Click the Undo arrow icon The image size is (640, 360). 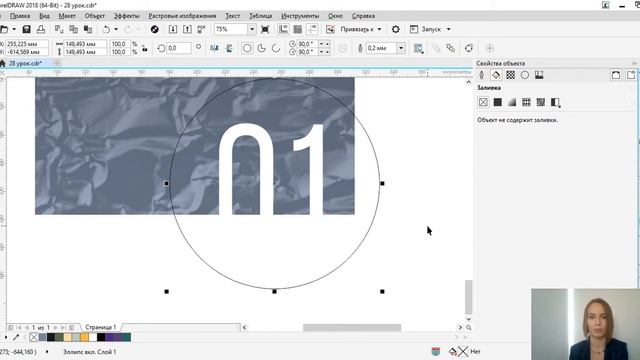pyautogui.click(x=106, y=29)
